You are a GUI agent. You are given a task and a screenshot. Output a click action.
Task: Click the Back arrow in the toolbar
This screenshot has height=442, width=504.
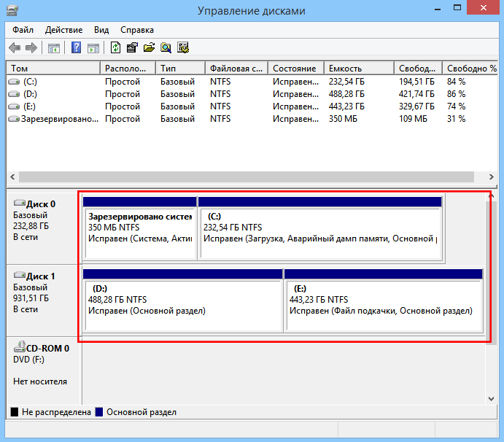tap(15, 48)
